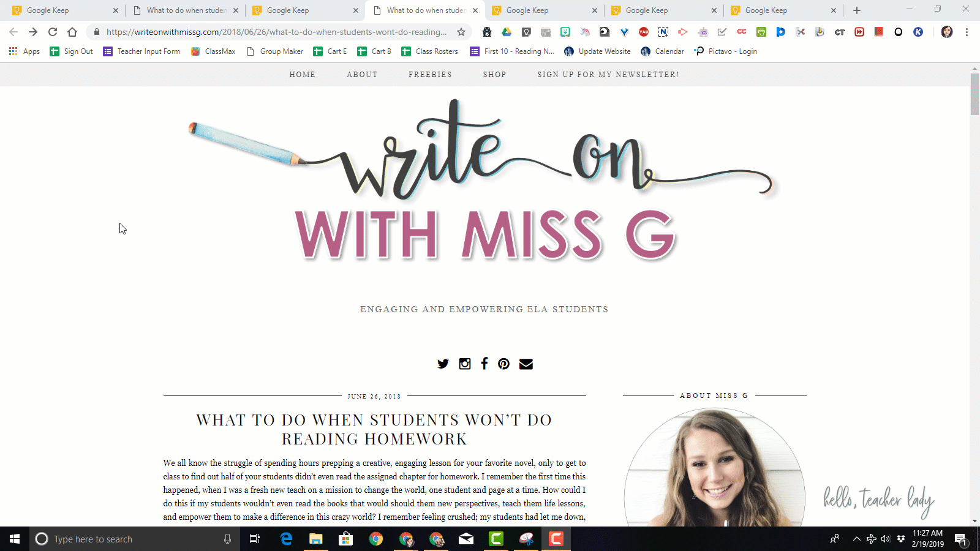Open Microsoft Edge from the taskbar

286,539
